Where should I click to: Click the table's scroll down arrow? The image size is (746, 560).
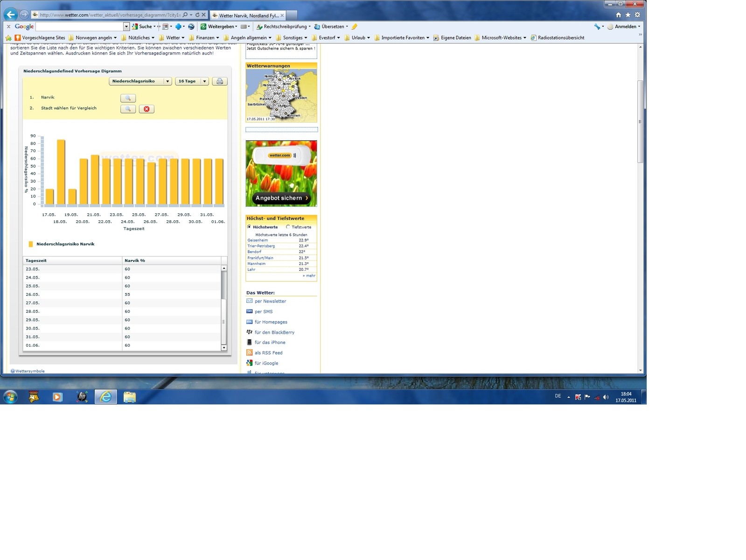click(x=224, y=348)
